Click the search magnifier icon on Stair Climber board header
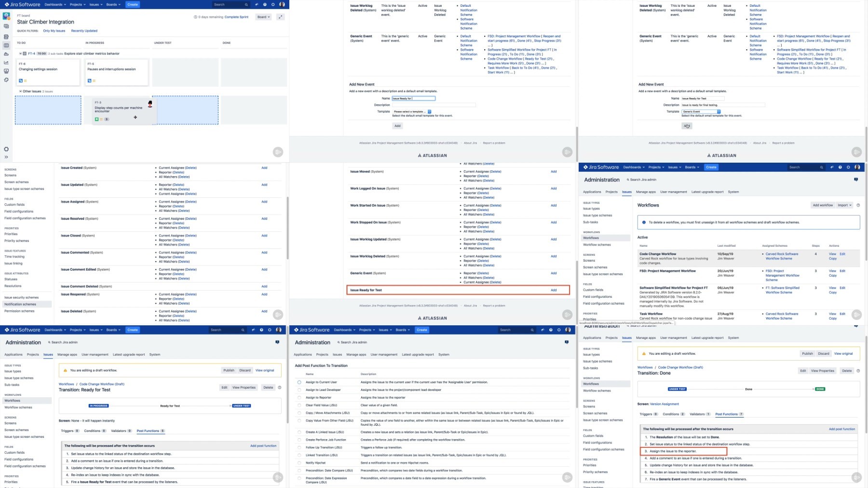868x488 pixels. point(246,4)
